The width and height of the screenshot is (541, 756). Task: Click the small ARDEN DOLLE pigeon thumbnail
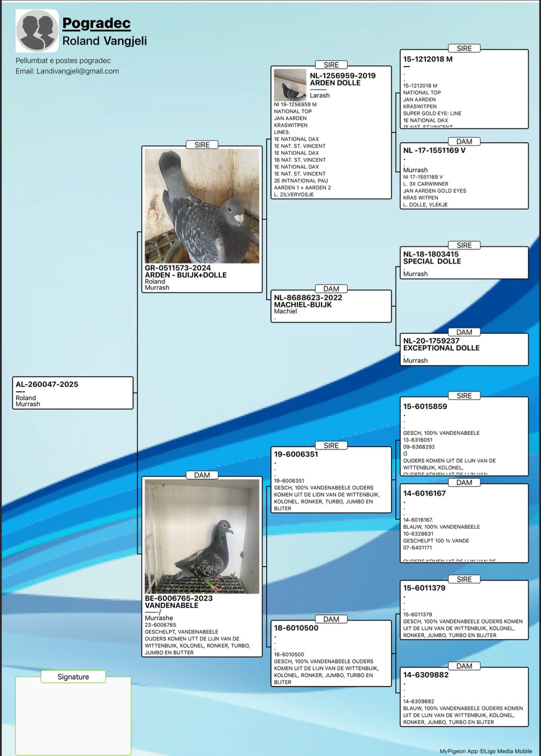click(290, 85)
